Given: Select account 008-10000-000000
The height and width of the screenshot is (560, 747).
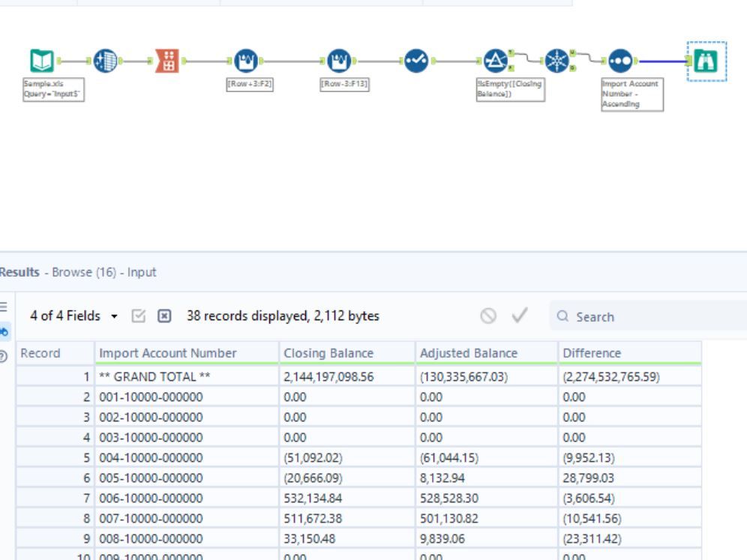Looking at the screenshot, I should [187, 538].
